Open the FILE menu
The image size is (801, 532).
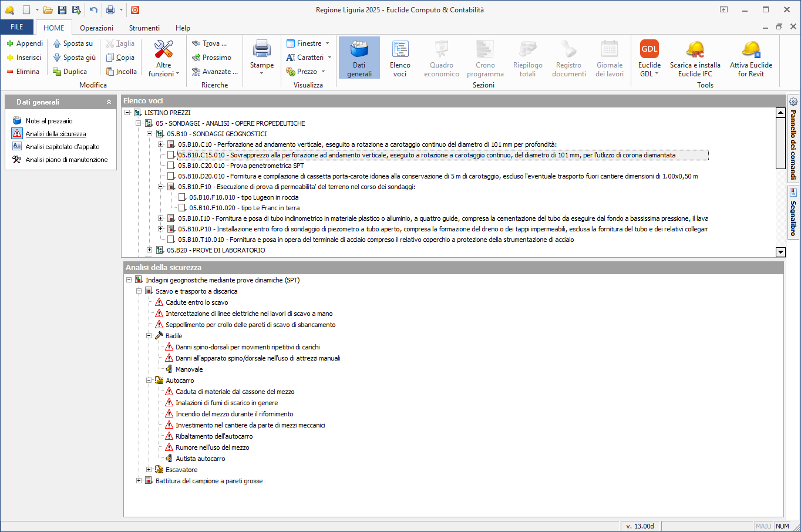[17, 27]
